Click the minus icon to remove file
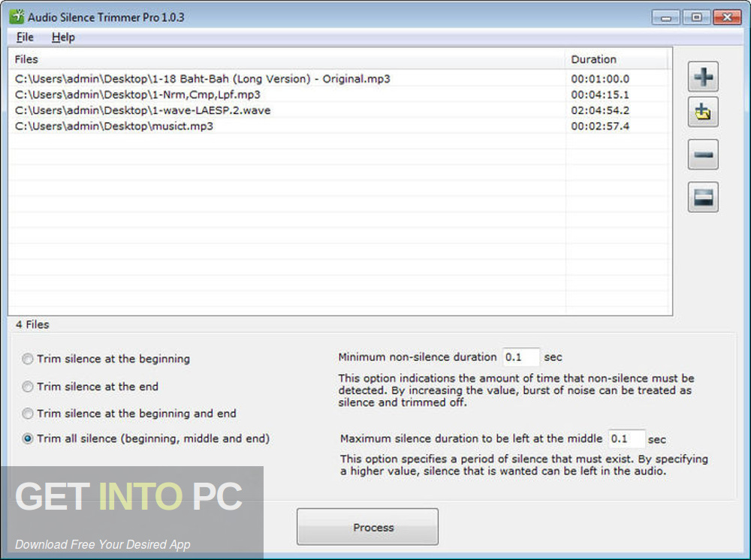This screenshot has width=751, height=560. click(x=703, y=155)
